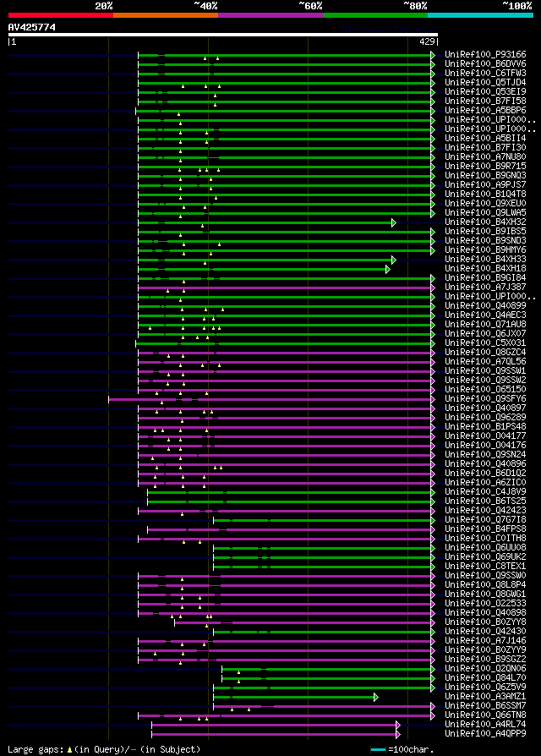This screenshot has height=756, width=541.
Task: Click the yellow query-gap triangle in the legend
Action: [x=70, y=750]
